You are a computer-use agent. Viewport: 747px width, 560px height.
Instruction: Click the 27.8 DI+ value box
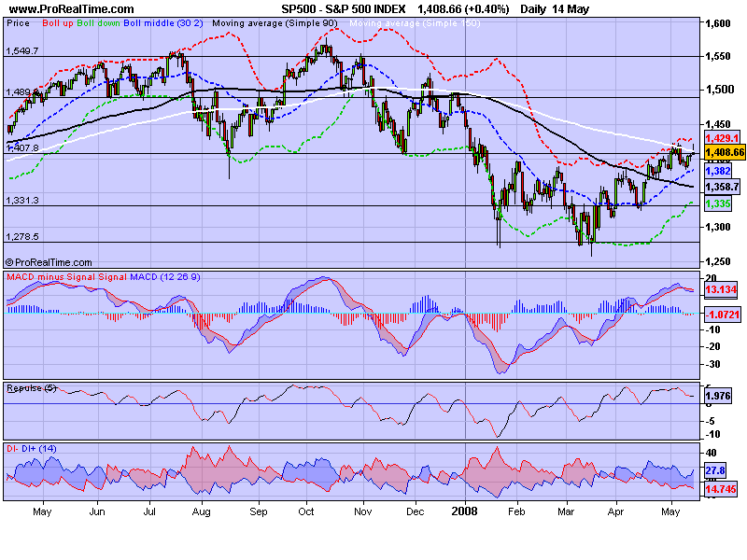point(715,471)
